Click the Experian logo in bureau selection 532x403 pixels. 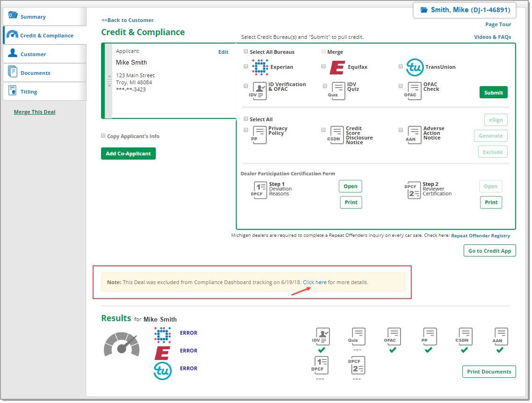point(260,67)
